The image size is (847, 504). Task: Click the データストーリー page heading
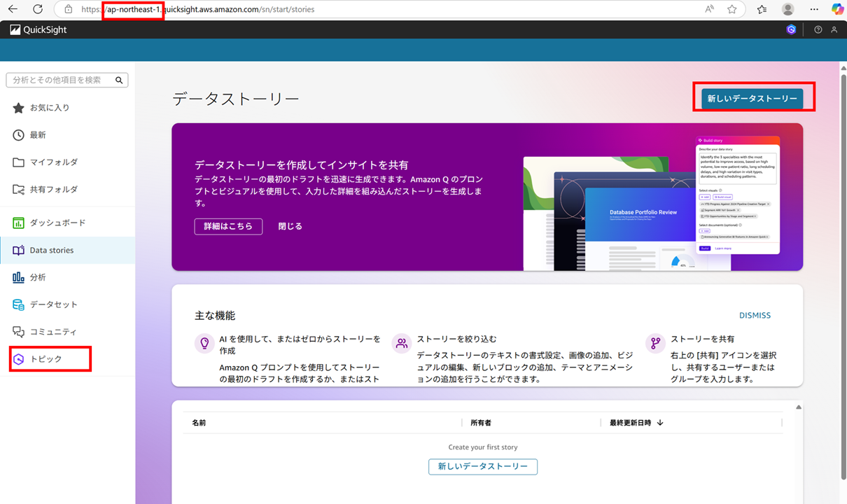click(236, 99)
